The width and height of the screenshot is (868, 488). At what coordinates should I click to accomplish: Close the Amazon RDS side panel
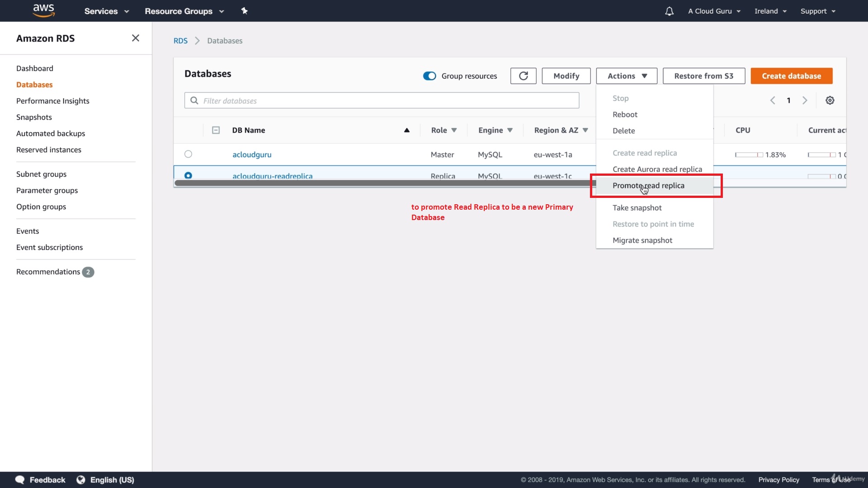(135, 38)
